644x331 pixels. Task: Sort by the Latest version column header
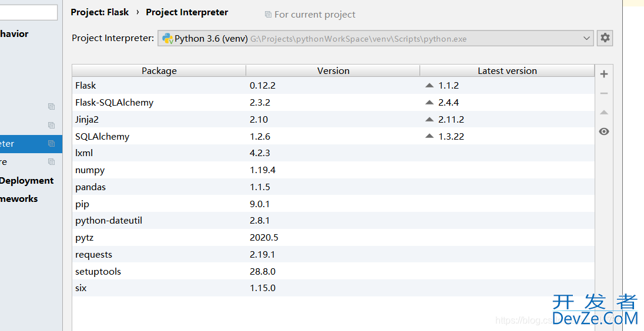coord(507,70)
